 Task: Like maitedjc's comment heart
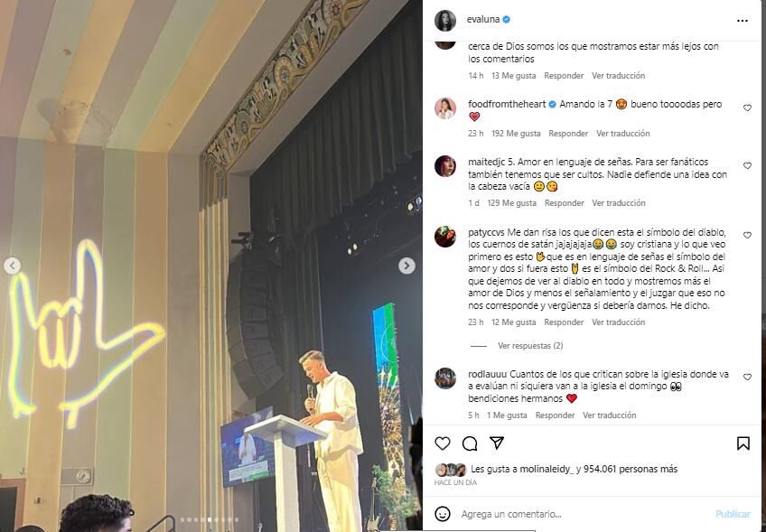747,165
